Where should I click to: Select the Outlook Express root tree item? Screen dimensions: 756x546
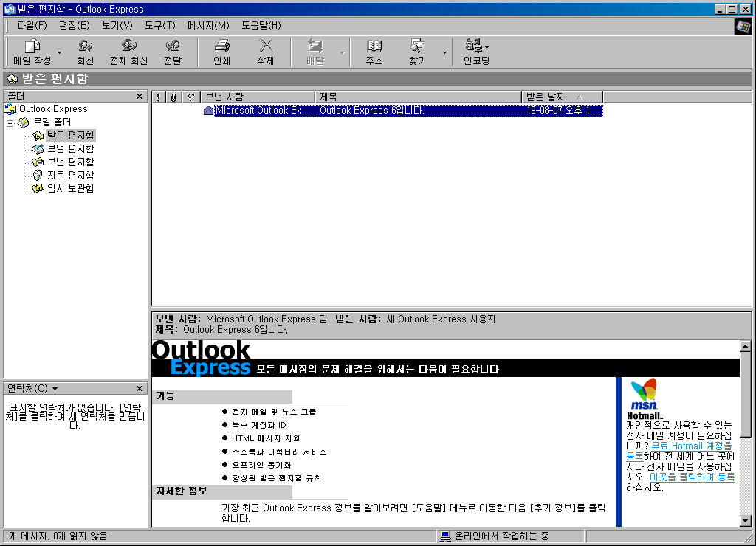pyautogui.click(x=53, y=109)
